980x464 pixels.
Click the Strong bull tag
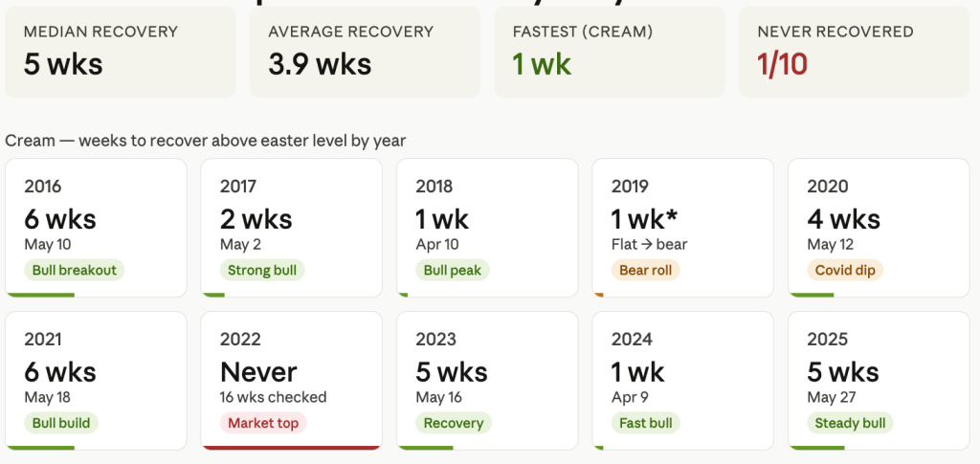pos(262,271)
